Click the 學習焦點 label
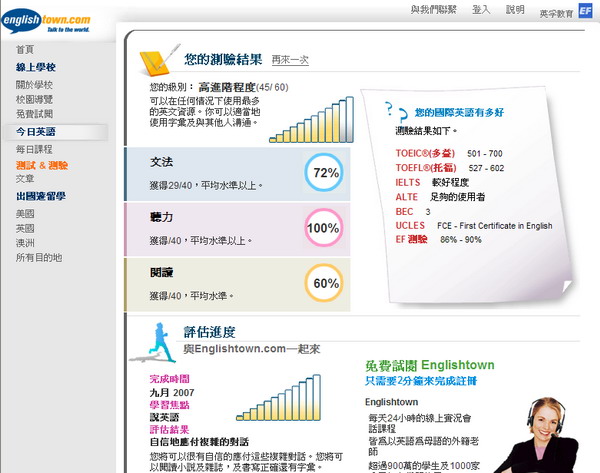The height and width of the screenshot is (473, 600). (170, 405)
